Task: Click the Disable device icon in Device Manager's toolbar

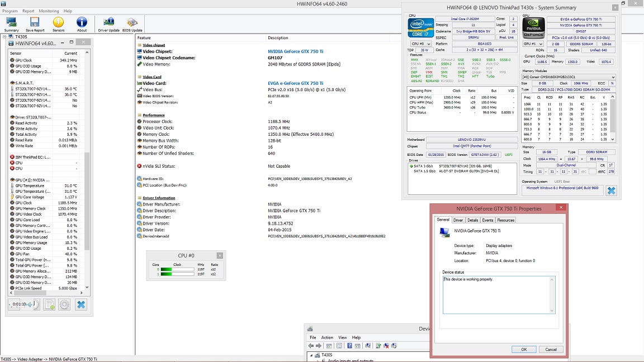Action: (394, 346)
